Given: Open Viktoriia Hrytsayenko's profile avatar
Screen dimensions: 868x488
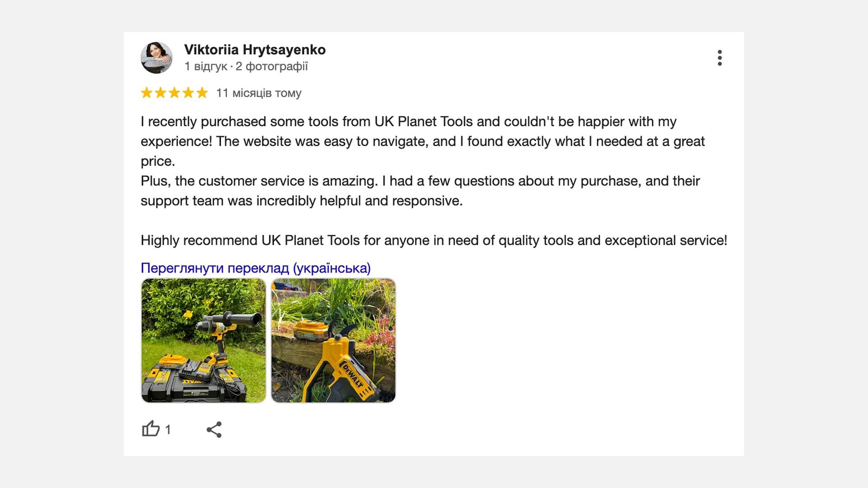Looking at the screenshot, I should coord(156,58).
